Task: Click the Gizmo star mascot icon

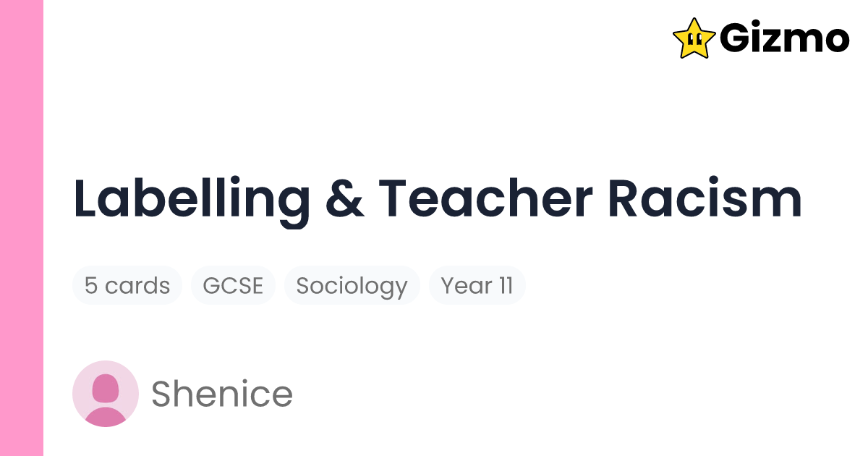Action: pyautogui.click(x=694, y=38)
